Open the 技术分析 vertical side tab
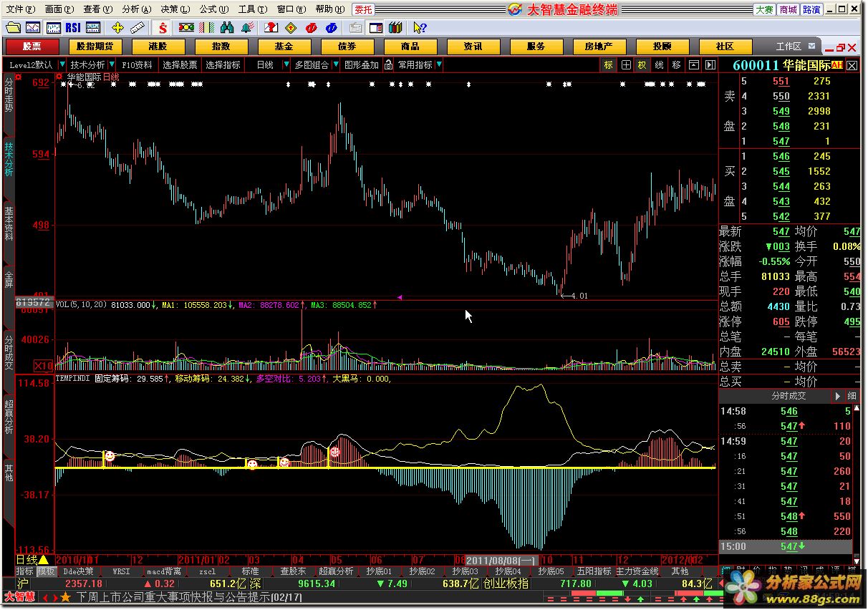 point(9,159)
